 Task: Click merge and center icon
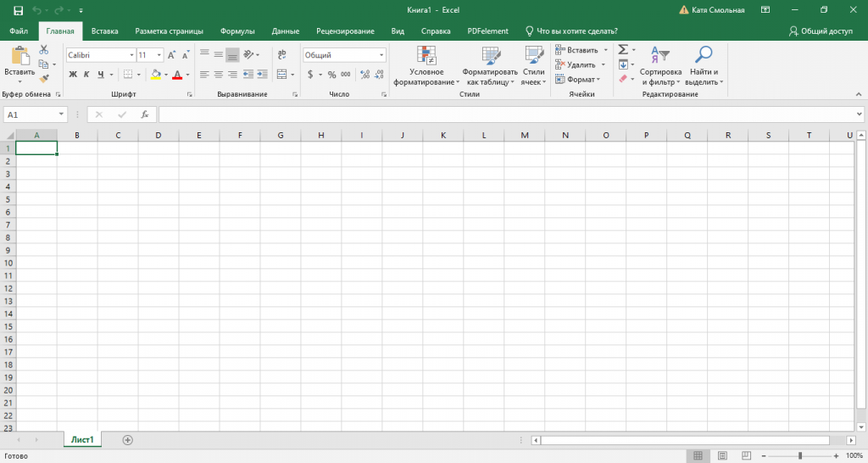(281, 75)
